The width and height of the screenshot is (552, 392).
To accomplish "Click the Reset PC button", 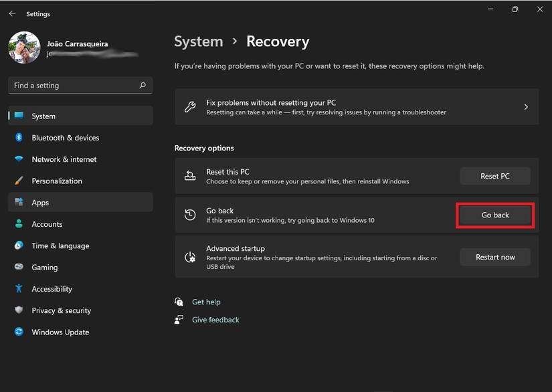I will 495,176.
